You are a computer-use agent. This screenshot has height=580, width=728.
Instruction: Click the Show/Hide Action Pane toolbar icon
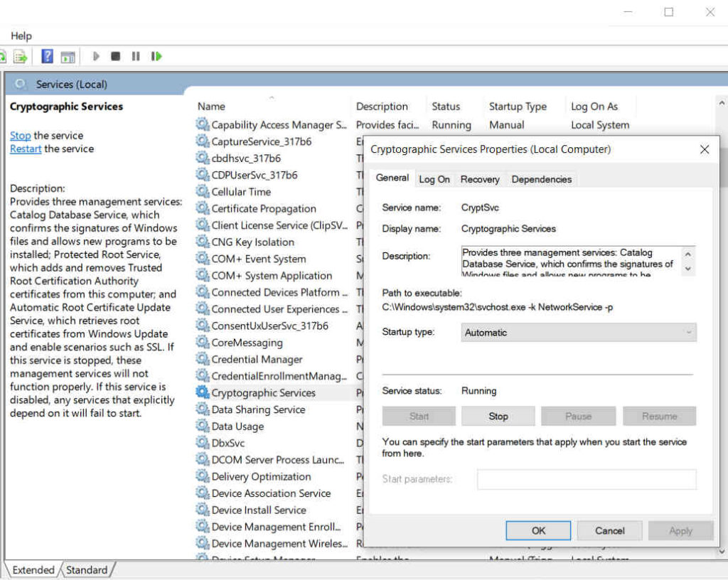[68, 57]
